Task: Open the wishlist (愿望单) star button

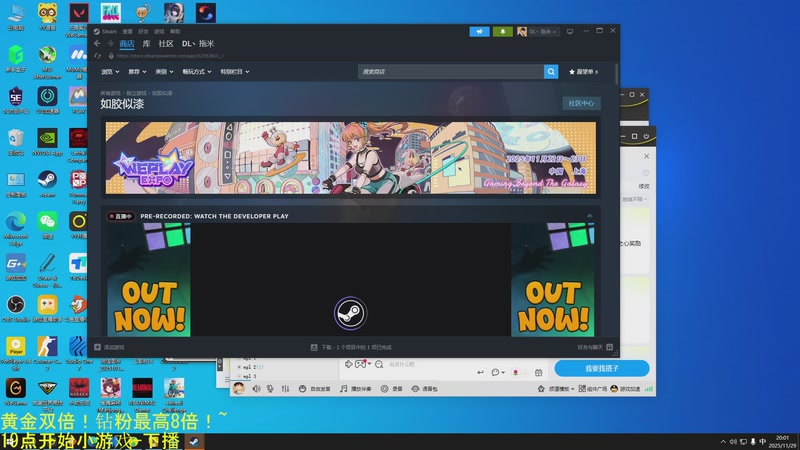Action: coord(584,72)
